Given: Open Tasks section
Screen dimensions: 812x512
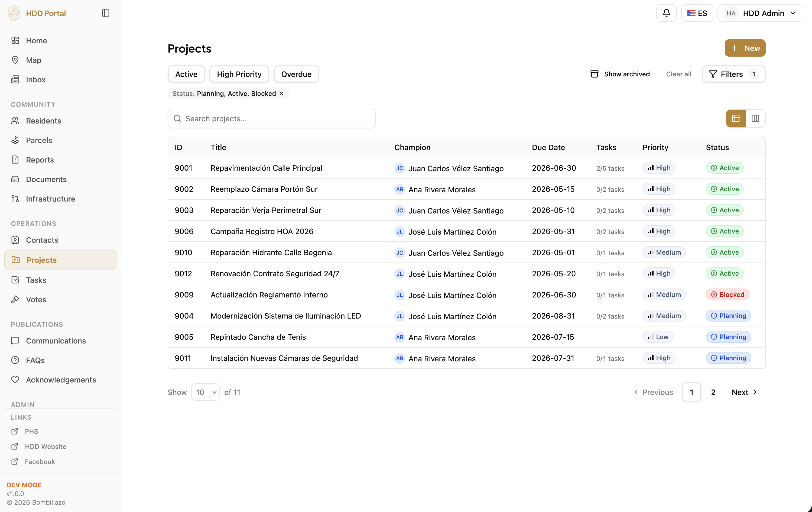Looking at the screenshot, I should click(x=60, y=280).
